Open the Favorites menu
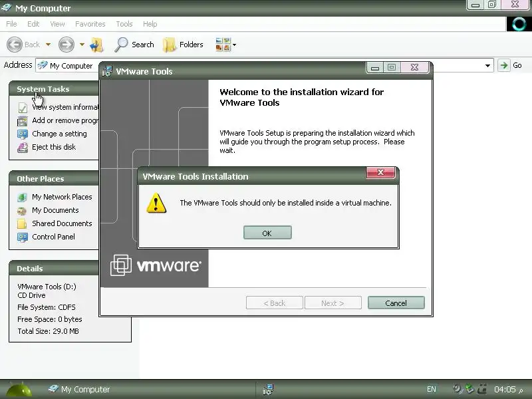Viewport: 532px width, 399px height. (x=90, y=24)
